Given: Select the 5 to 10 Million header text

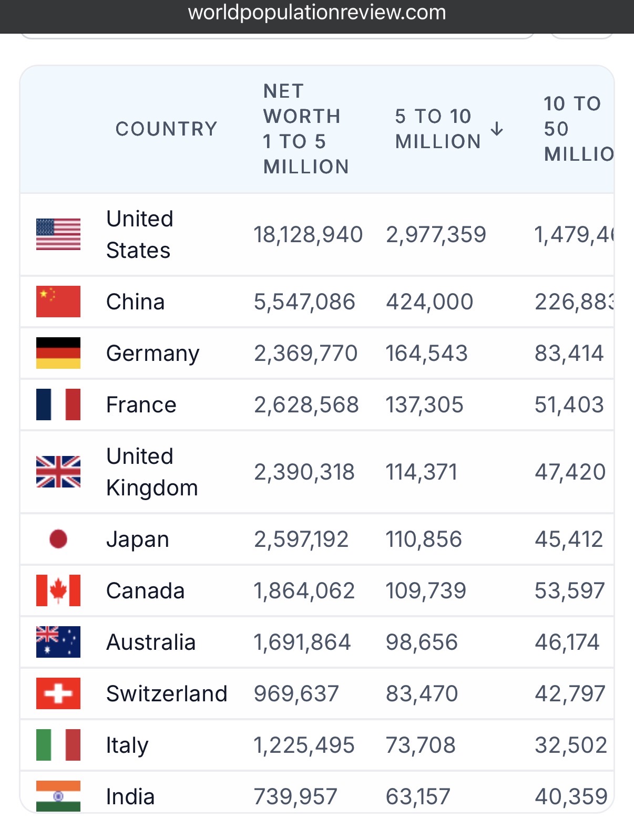Looking at the screenshot, I should point(438,129).
